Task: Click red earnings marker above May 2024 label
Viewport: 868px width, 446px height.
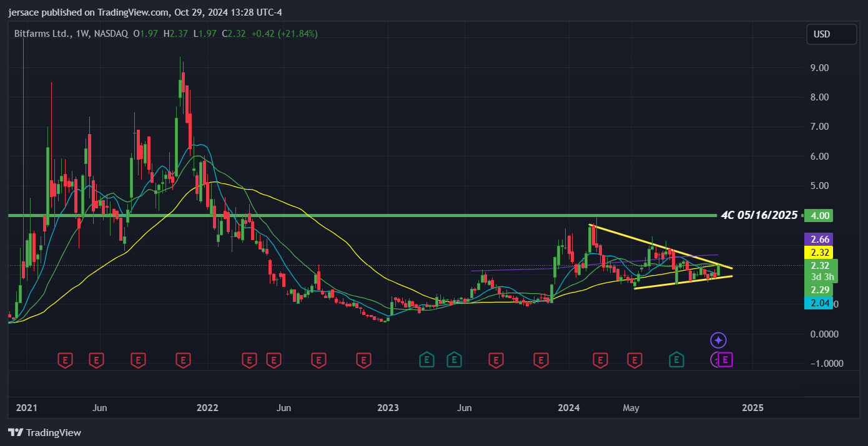Action: [635, 359]
